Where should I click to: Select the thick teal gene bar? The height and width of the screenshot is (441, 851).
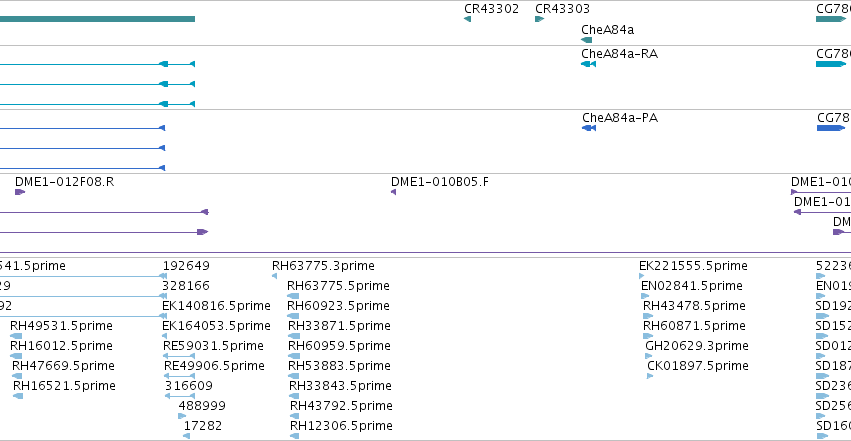click(x=98, y=19)
